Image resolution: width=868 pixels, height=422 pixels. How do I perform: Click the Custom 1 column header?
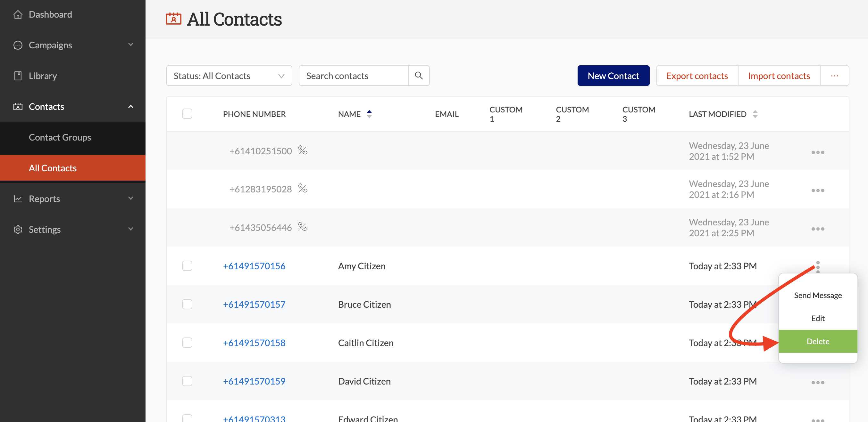[x=506, y=114]
